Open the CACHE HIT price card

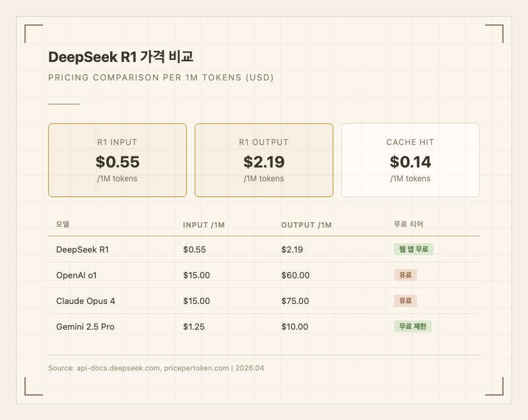click(410, 160)
